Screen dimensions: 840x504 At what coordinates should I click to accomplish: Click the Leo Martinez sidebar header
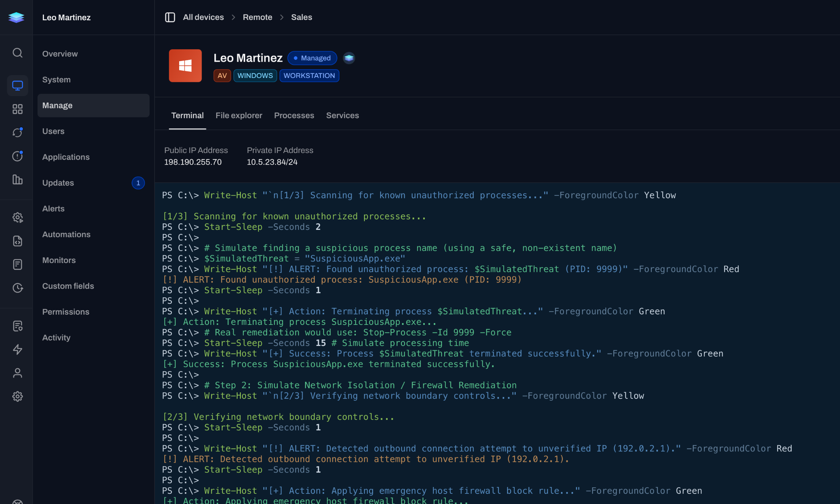pos(66,17)
